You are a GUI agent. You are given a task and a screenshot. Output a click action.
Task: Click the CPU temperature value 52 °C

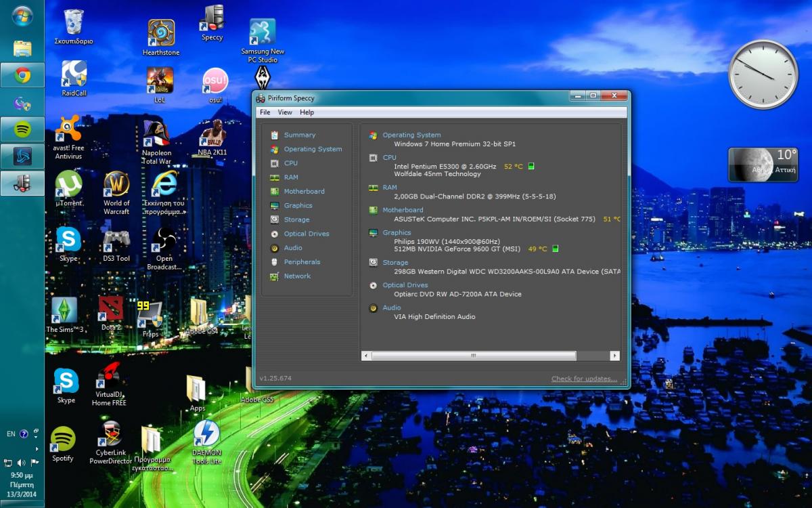click(514, 167)
